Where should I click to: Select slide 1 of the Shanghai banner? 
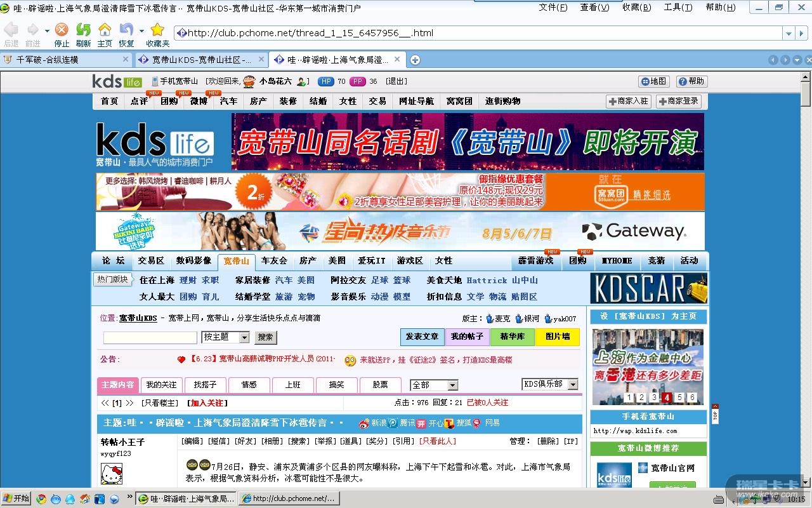point(629,398)
